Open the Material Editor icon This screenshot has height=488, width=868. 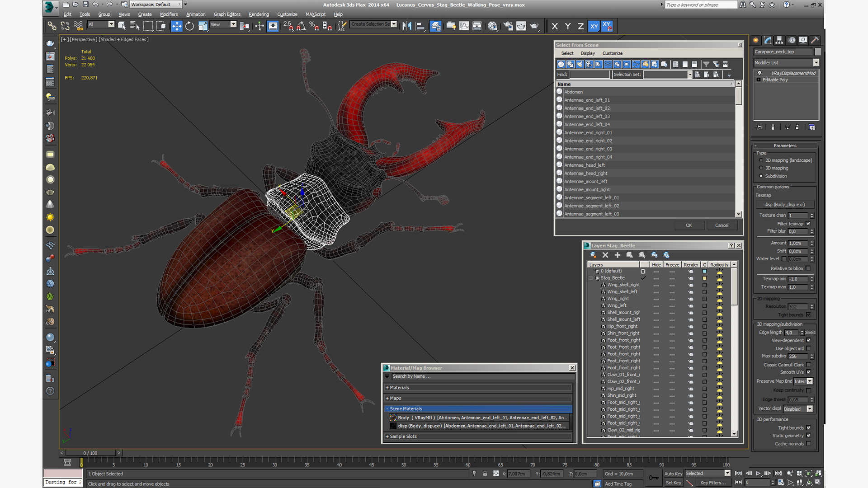(x=493, y=26)
